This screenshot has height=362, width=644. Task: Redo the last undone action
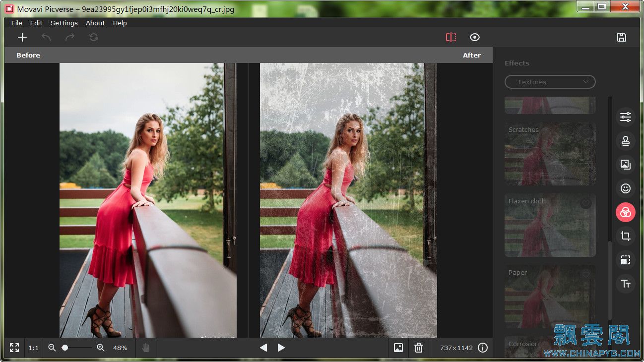(x=70, y=37)
